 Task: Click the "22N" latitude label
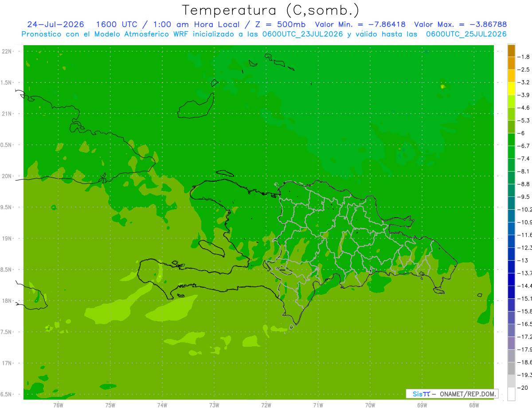pyautogui.click(x=7, y=51)
